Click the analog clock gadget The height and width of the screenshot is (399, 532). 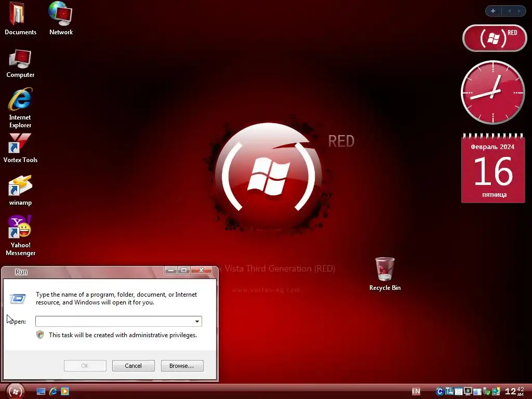click(x=493, y=92)
